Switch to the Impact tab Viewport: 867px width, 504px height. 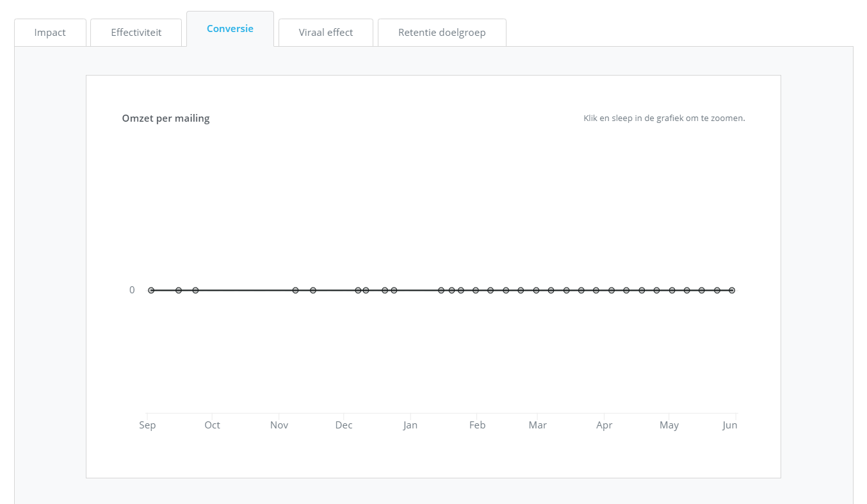[x=50, y=33]
